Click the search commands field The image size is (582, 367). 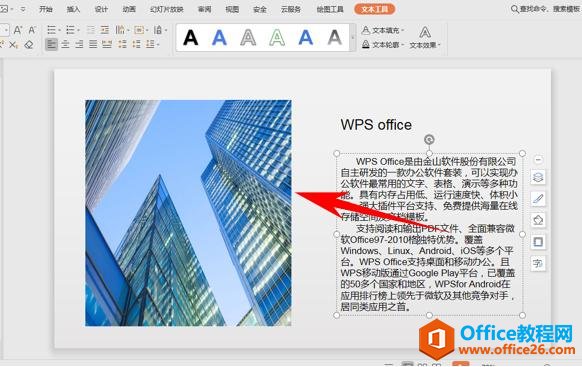[x=546, y=9]
